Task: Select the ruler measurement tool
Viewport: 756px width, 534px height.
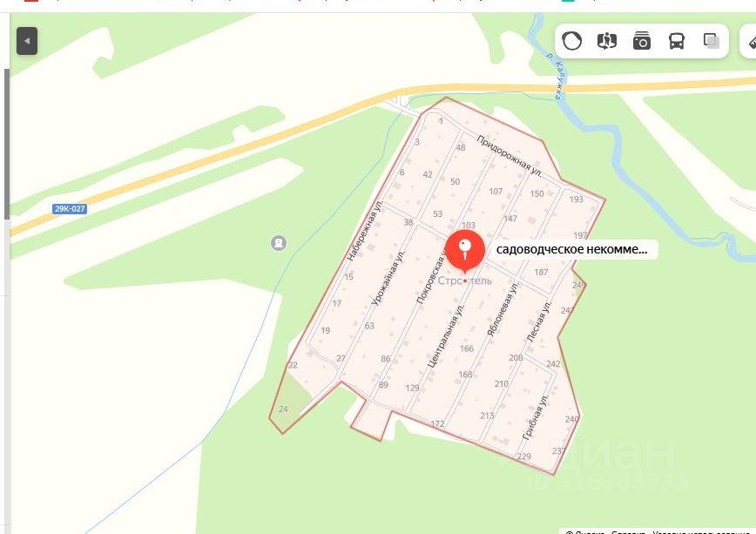Action: click(x=752, y=41)
